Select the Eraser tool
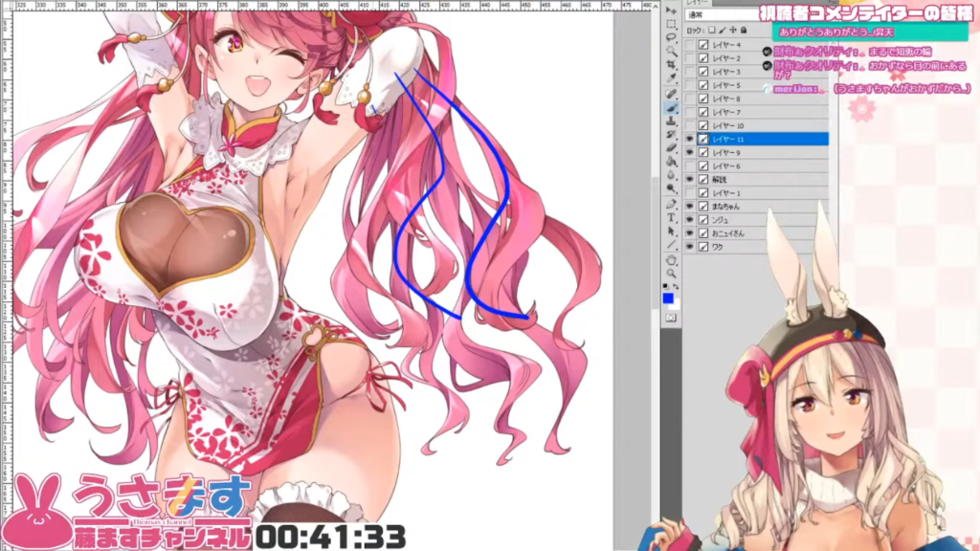 [x=671, y=147]
